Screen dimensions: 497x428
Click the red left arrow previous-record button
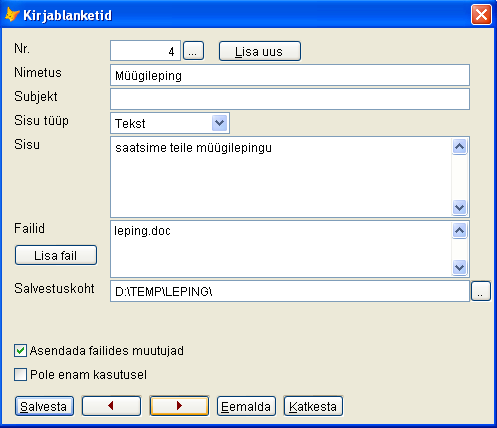click(x=111, y=406)
